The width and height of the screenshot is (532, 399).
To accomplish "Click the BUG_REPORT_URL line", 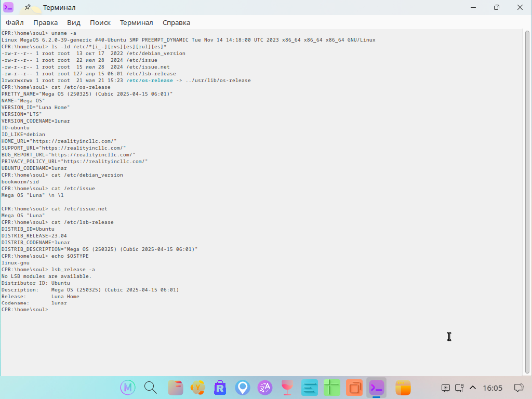I will 69,155.
